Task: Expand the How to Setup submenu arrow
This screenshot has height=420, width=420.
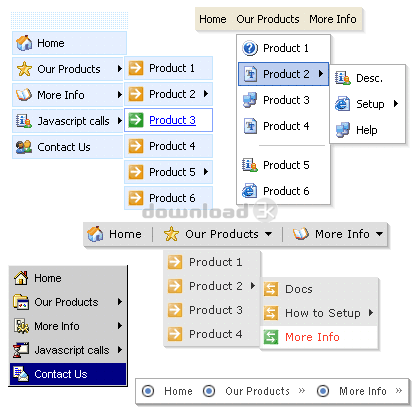Action: point(371,313)
